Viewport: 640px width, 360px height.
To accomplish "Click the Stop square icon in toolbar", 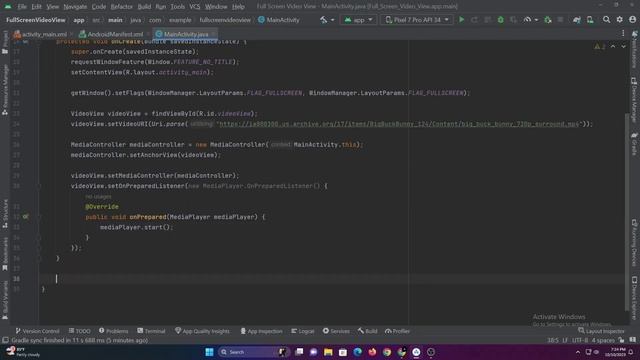I will coord(560,20).
